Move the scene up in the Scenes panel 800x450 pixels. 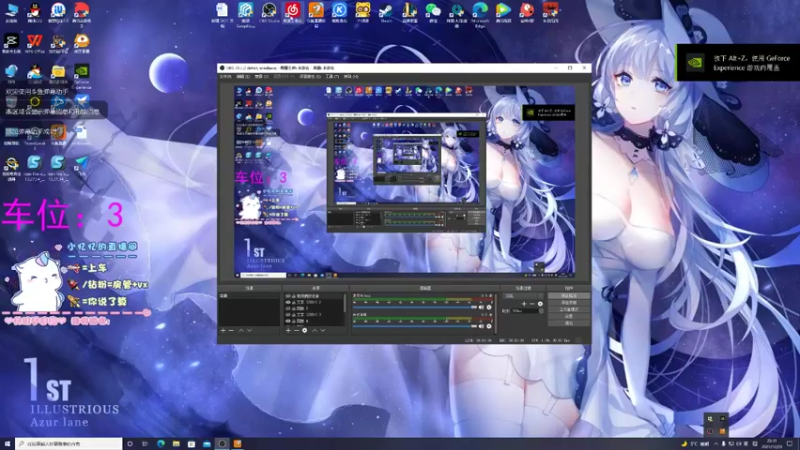click(241, 330)
